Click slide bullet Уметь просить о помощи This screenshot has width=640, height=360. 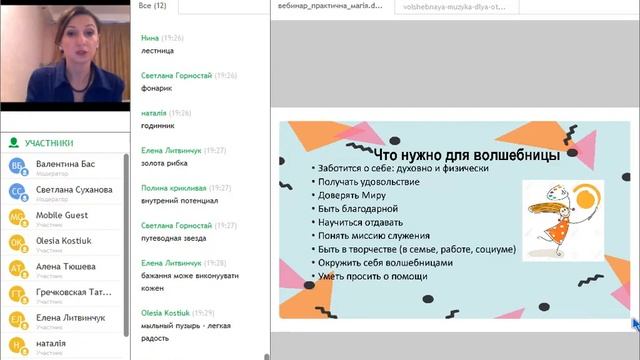(x=372, y=276)
